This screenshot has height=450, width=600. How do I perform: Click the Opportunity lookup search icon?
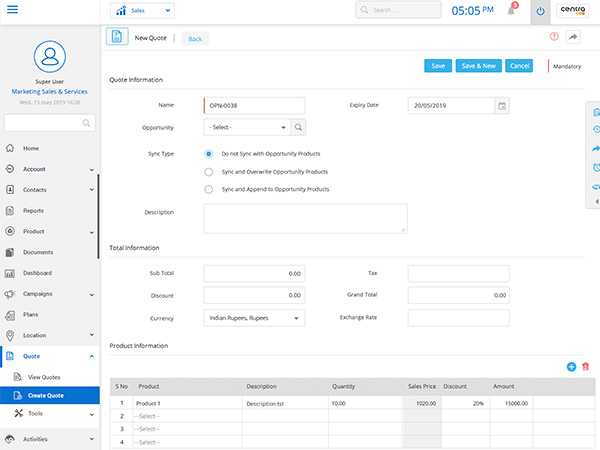click(298, 127)
